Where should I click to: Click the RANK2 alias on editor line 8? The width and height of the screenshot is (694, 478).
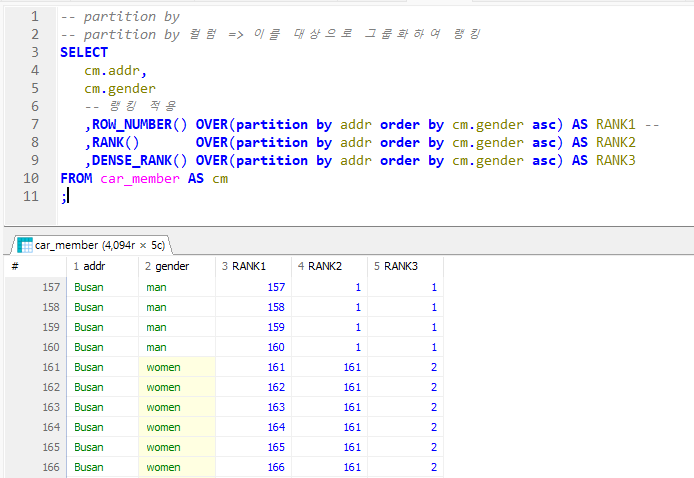(x=616, y=143)
